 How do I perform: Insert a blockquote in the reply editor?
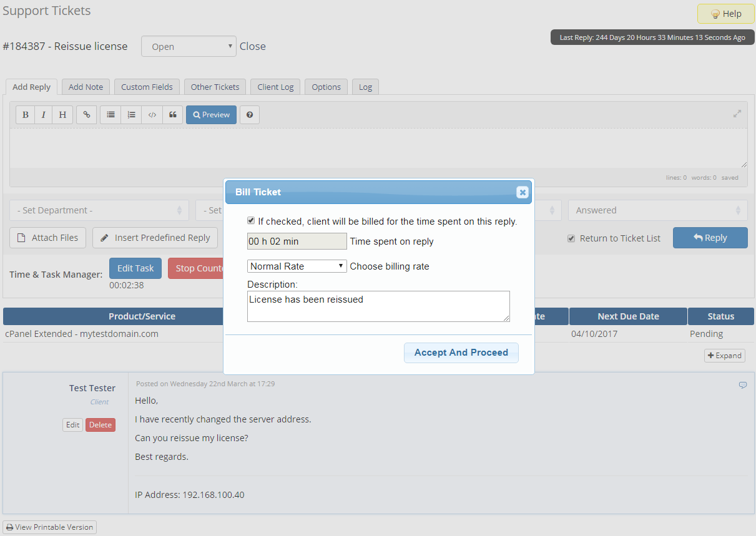pyautogui.click(x=173, y=115)
